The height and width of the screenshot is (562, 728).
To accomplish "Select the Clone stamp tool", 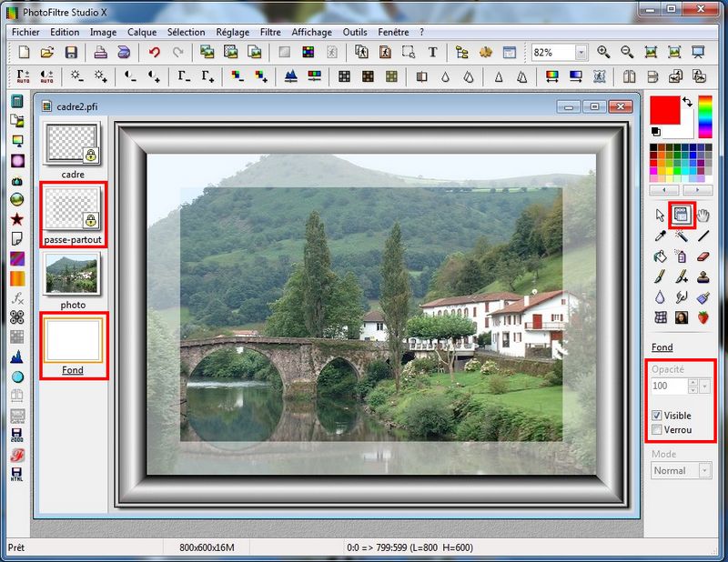I will tap(703, 276).
